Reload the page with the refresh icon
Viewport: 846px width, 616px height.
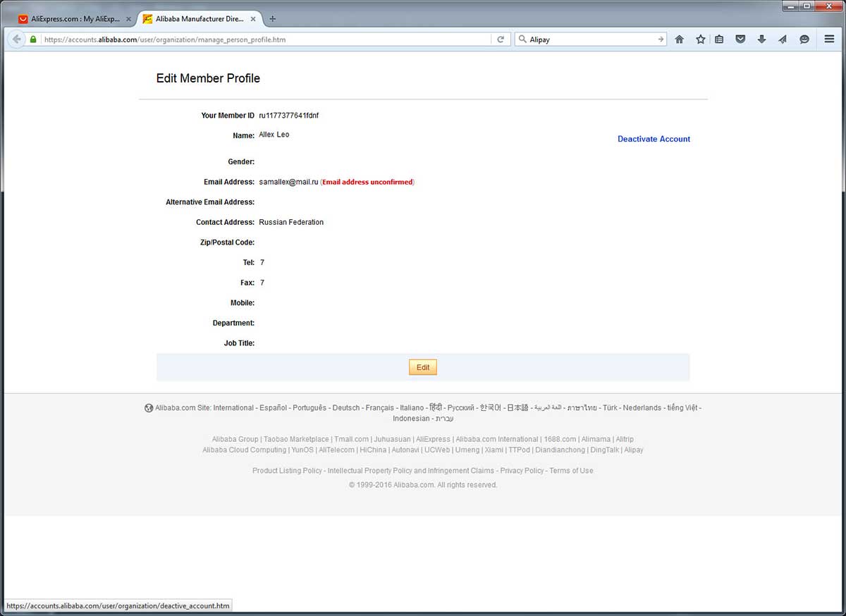[x=501, y=39]
